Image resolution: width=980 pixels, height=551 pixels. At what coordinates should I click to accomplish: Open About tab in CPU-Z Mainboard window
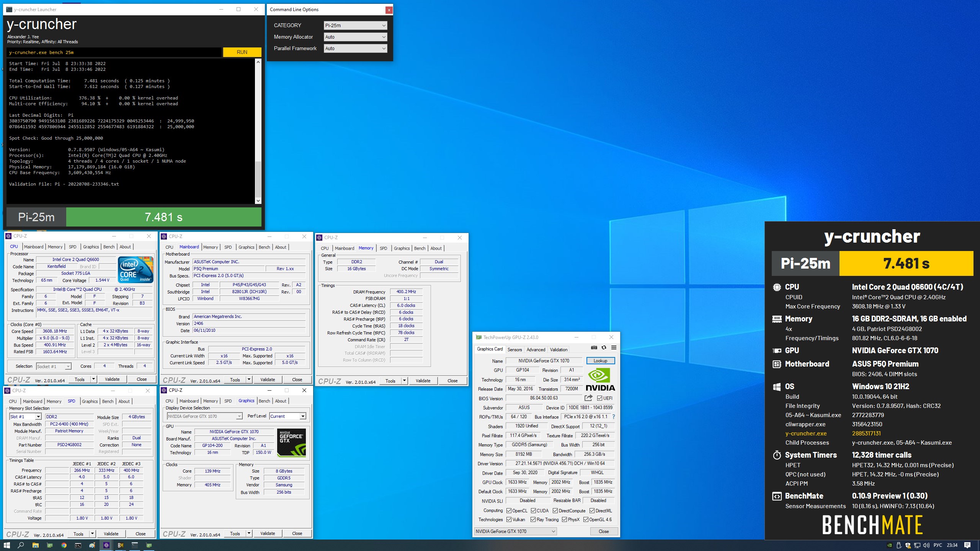pyautogui.click(x=281, y=247)
